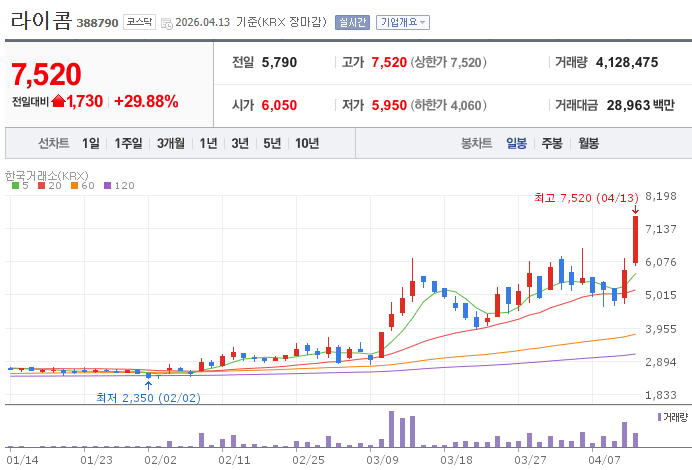Select the 3년 line chart period
The width and height of the screenshot is (692, 470).
point(240,143)
